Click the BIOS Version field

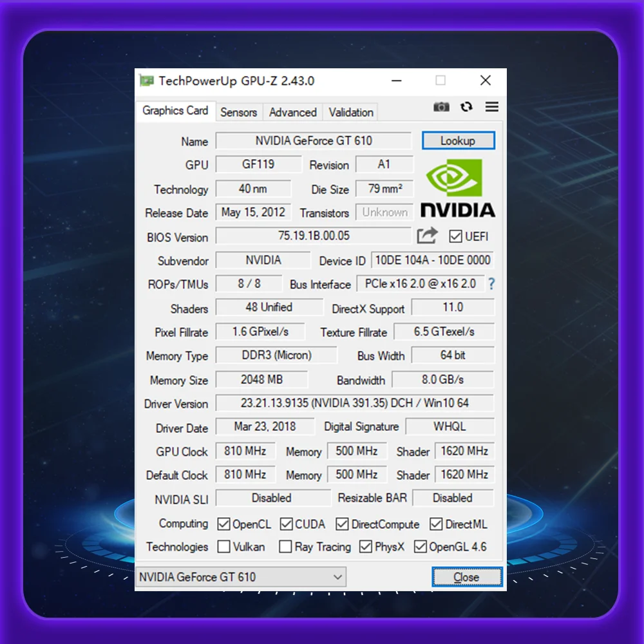click(313, 236)
